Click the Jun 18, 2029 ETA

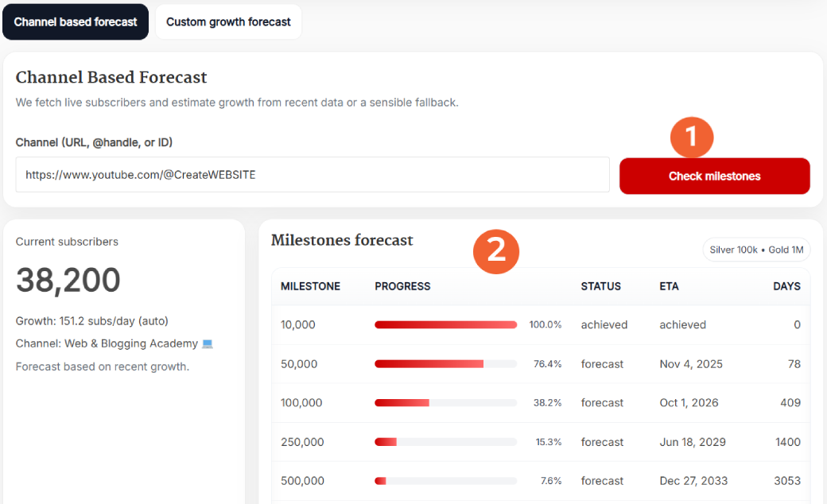pyautogui.click(x=693, y=442)
